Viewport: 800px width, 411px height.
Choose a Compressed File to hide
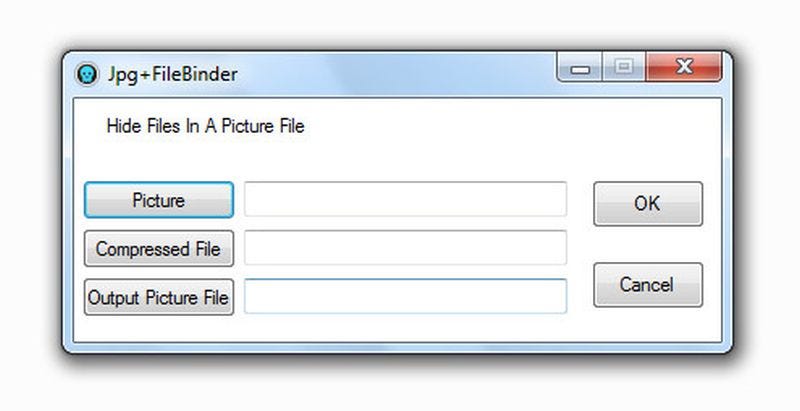pyautogui.click(x=159, y=249)
